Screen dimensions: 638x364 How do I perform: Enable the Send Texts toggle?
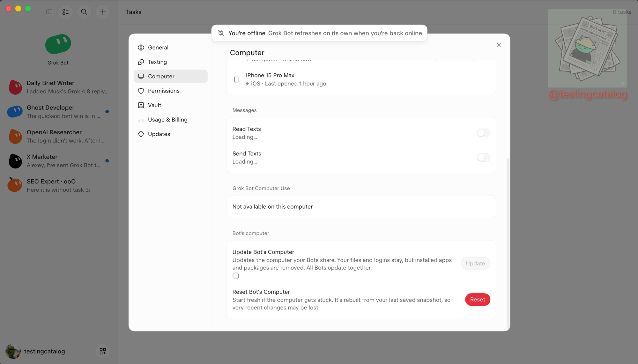tap(483, 157)
